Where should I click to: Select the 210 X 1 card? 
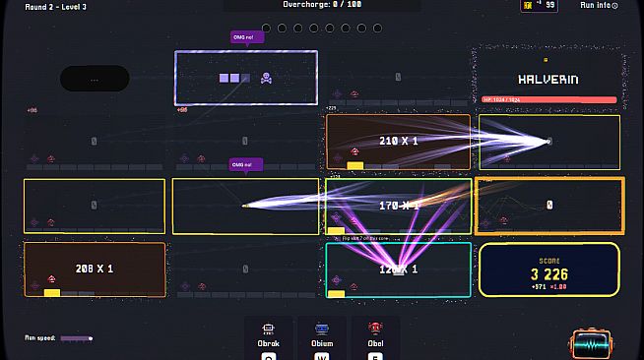398,142
